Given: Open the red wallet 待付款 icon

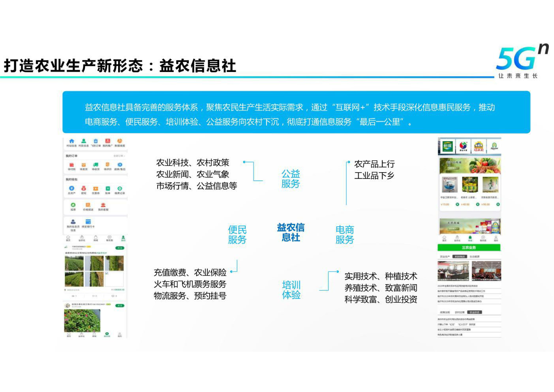Looking at the screenshot, I should 72,165.
